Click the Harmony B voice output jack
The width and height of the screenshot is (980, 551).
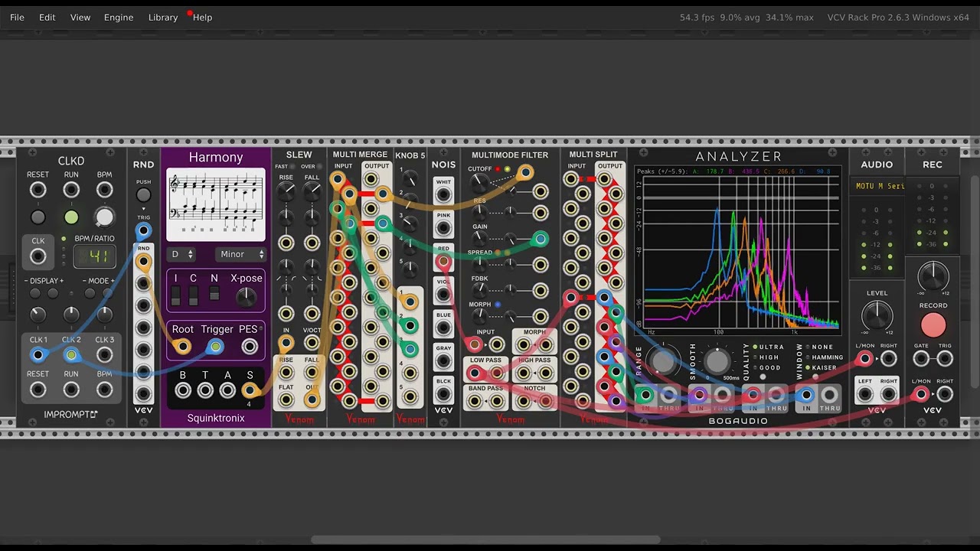click(182, 390)
